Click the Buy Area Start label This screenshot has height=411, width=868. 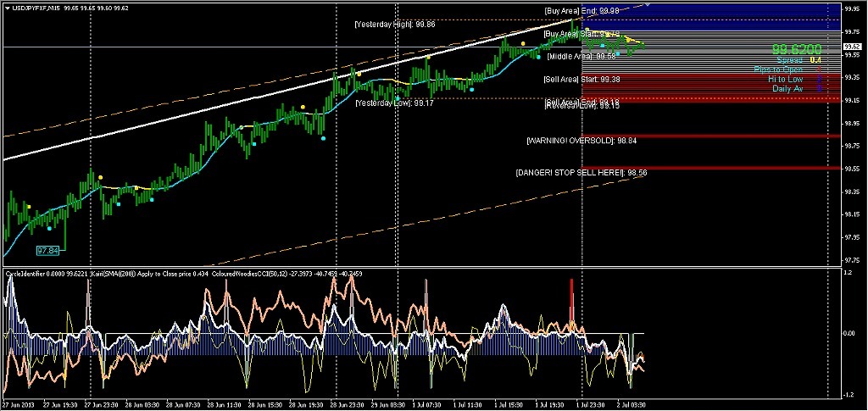point(581,34)
